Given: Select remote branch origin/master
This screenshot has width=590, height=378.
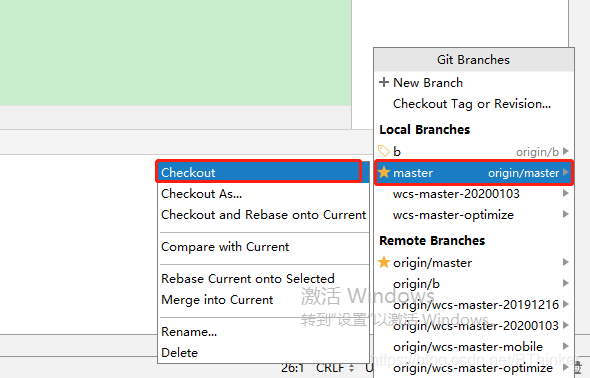Looking at the screenshot, I should click(x=474, y=263).
